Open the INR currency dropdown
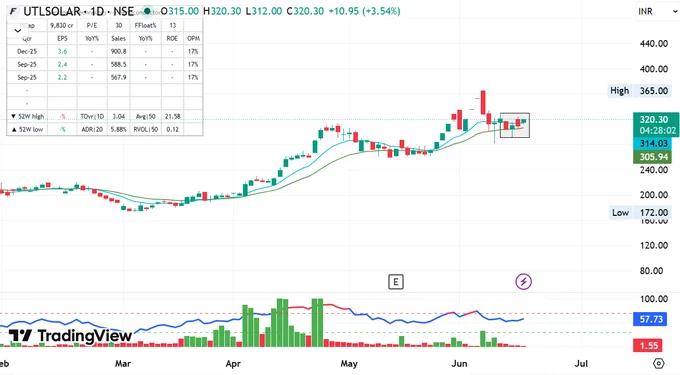680x375 pixels. [x=657, y=11]
